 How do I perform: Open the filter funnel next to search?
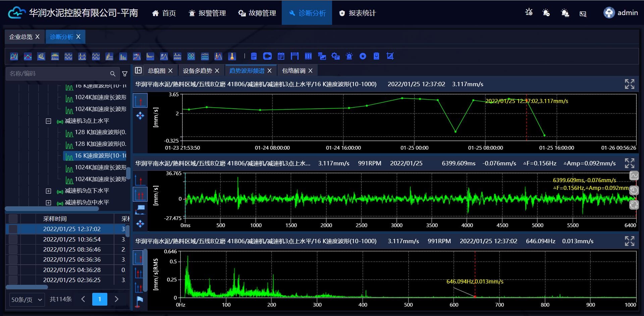125,74
